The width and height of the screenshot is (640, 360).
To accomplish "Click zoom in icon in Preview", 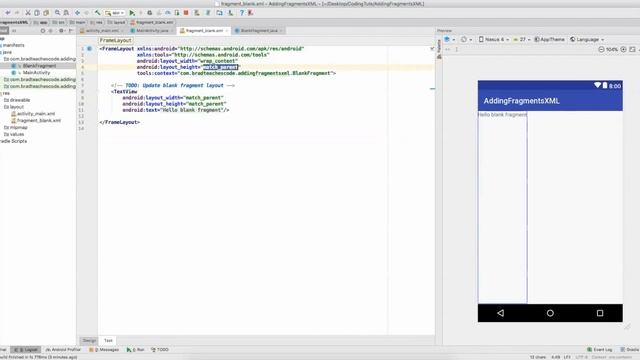I will click(623, 49).
